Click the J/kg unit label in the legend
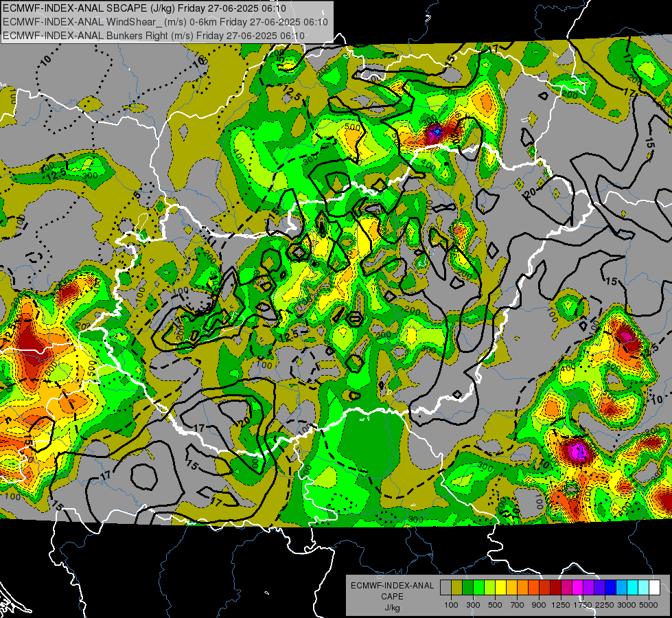 point(392,608)
